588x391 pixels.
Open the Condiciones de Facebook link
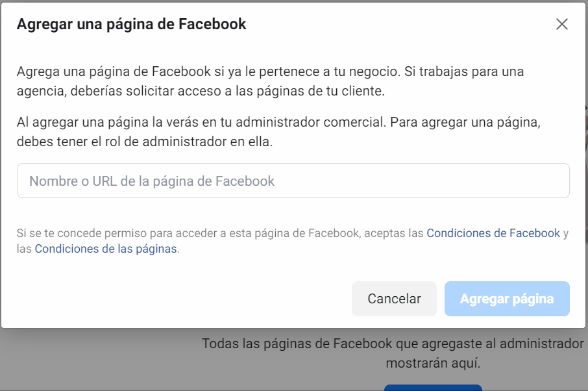(493, 233)
